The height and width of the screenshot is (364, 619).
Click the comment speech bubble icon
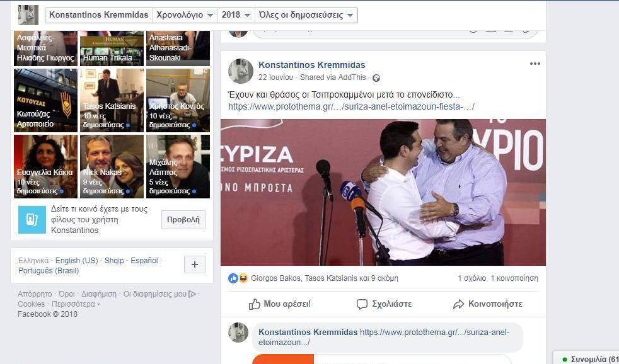pyautogui.click(x=362, y=304)
